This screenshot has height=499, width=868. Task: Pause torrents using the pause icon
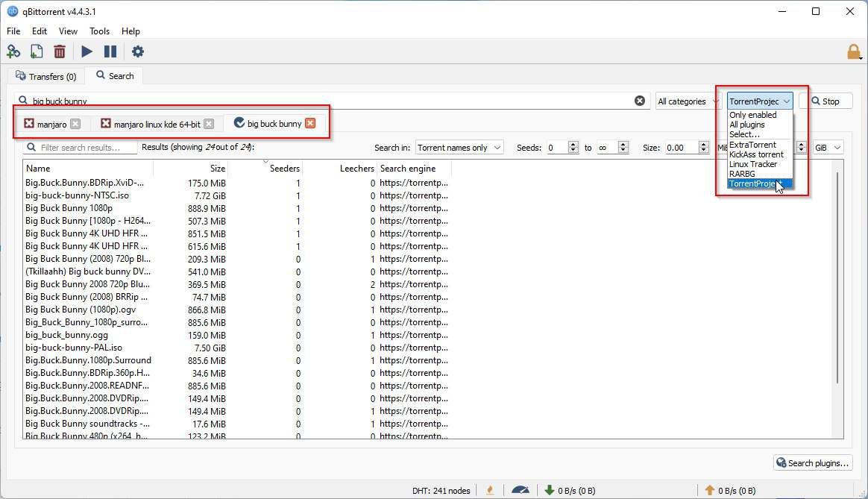tap(110, 51)
